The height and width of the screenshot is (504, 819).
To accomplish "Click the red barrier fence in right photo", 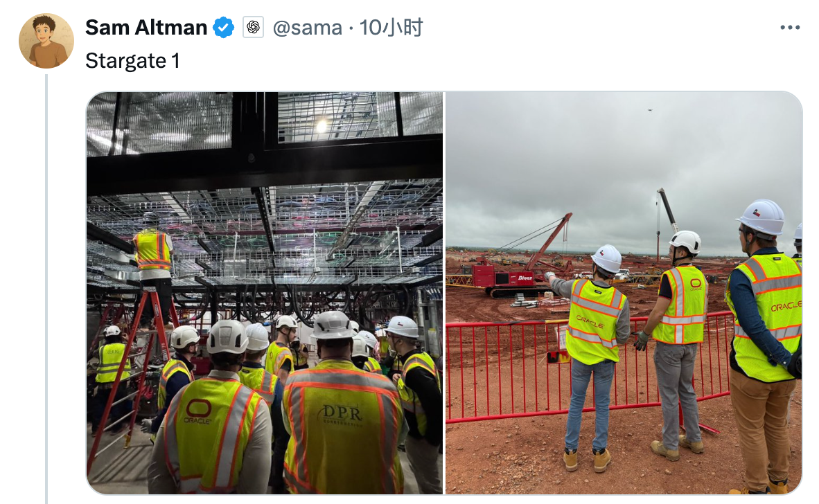I will coord(590,367).
